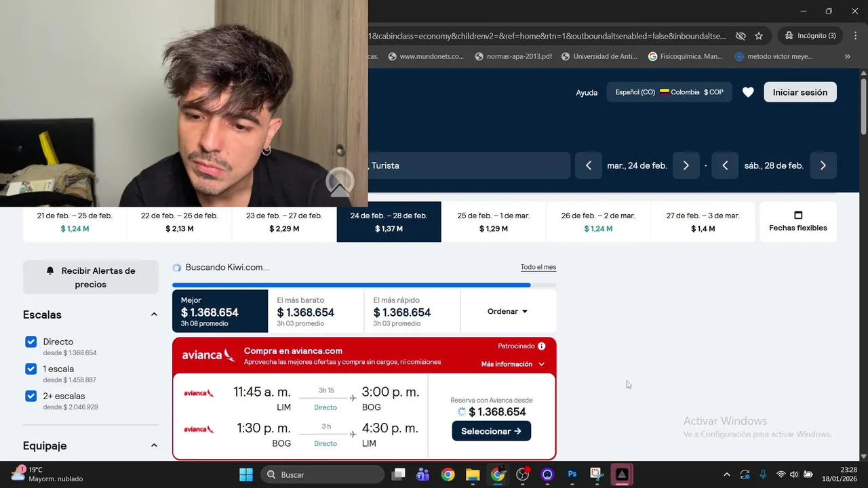Screen dimensions: 868x488
Task: Uncheck the Directo stops filter
Action: coord(31,342)
